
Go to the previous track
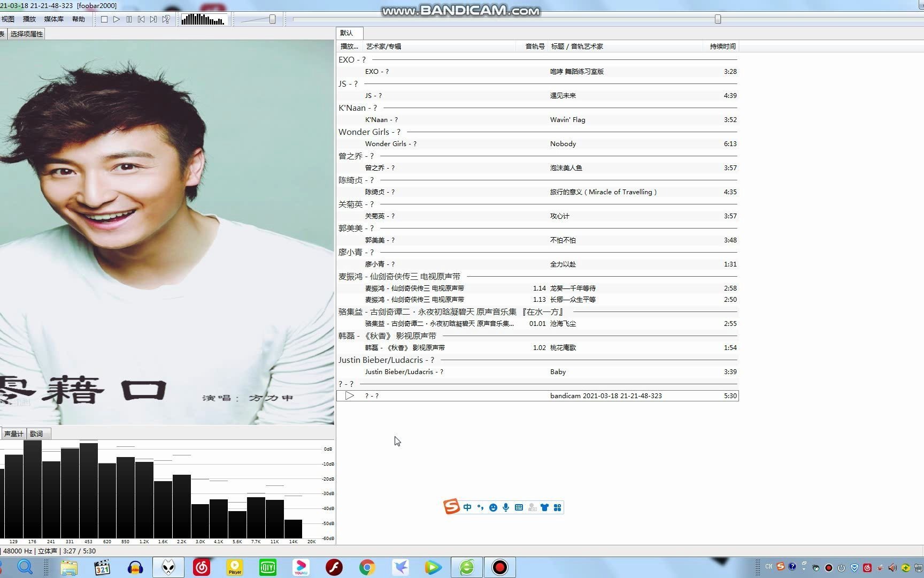(x=141, y=19)
